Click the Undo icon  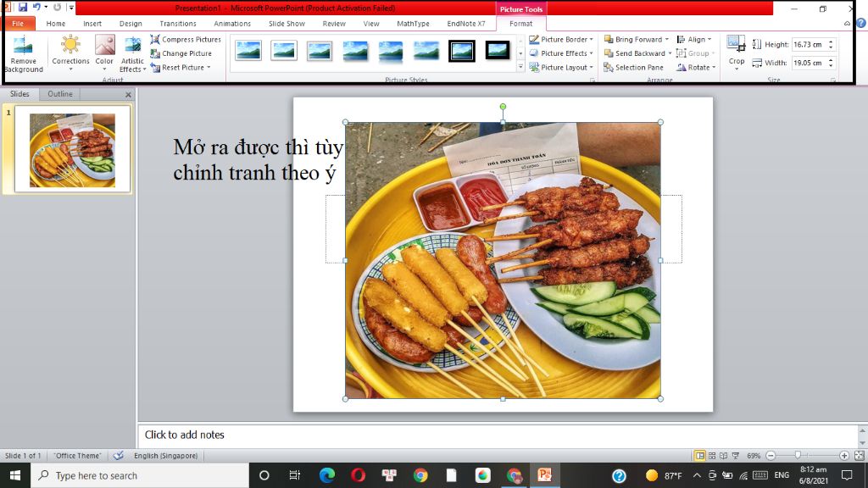coord(36,7)
